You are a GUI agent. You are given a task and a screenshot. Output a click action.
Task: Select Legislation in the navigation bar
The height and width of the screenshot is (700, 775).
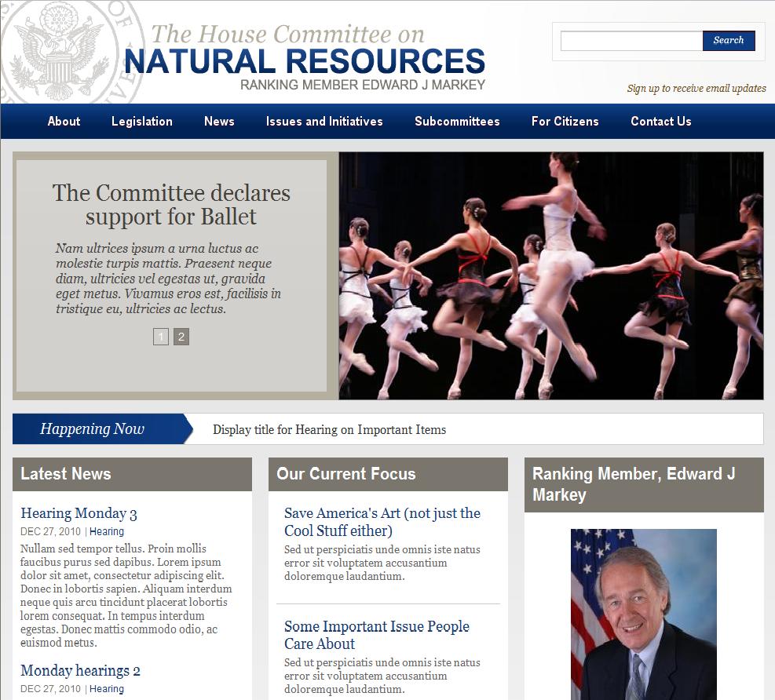pos(142,122)
